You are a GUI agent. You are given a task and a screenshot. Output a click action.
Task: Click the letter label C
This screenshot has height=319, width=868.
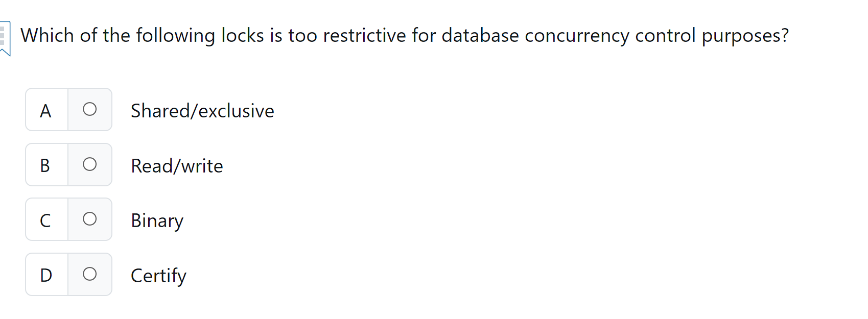[45, 219]
